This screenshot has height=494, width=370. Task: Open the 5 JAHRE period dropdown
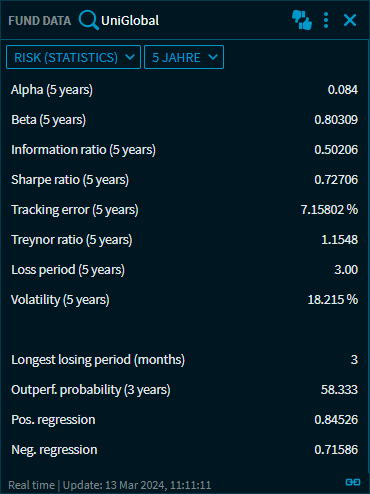184,57
